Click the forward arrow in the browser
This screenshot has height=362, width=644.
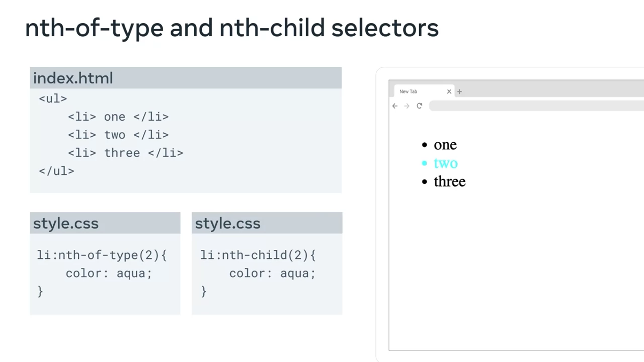coord(407,106)
